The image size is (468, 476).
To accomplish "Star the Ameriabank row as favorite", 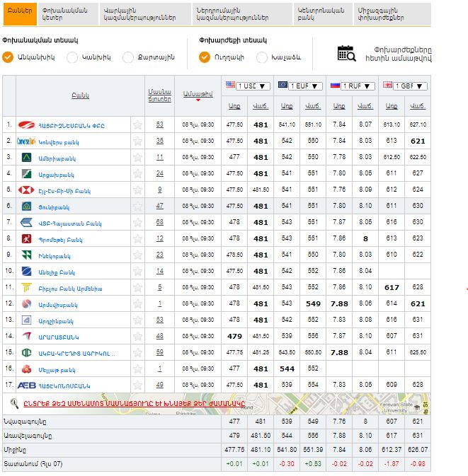I will [137, 157].
